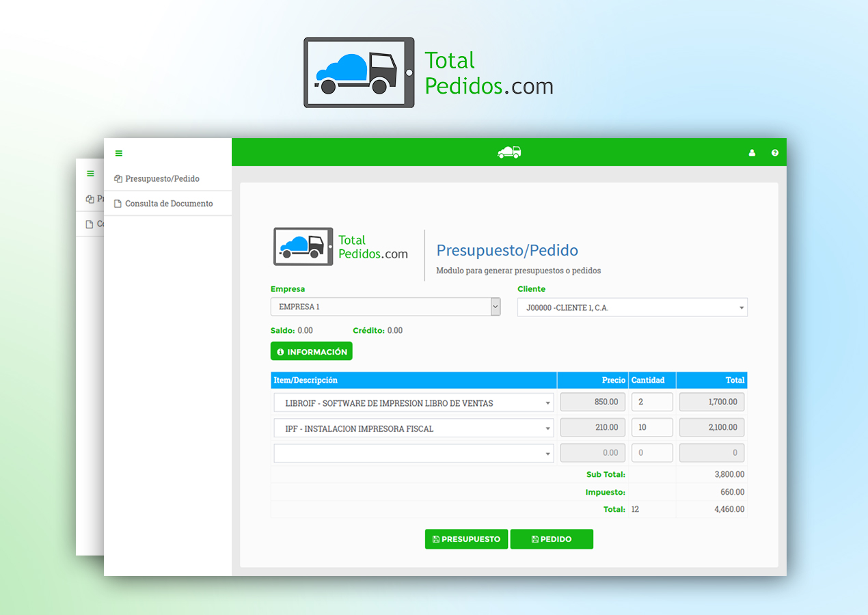868x615 pixels.
Task: Click the large Total Pedidos truck logo
Action: point(428,72)
